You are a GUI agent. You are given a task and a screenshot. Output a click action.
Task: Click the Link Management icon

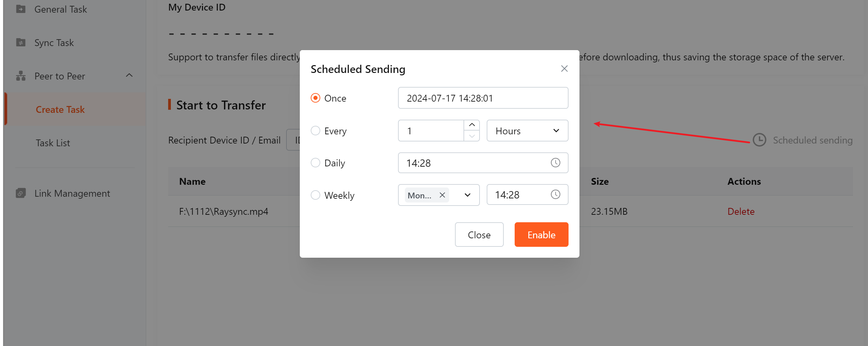pos(21,193)
